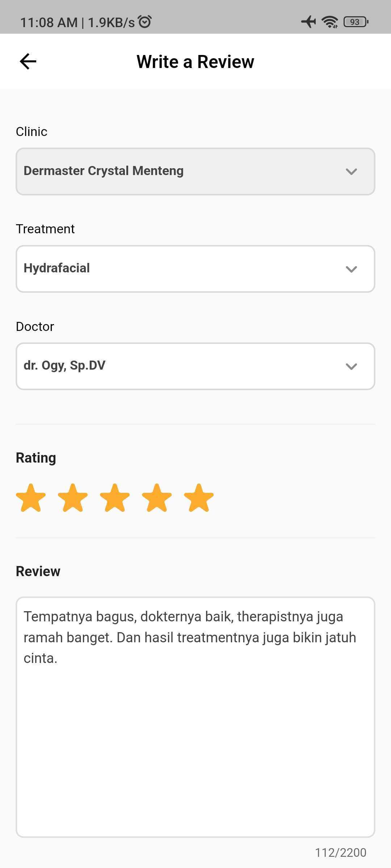Expand the chevron in the Doctor field
The height and width of the screenshot is (868, 391).
click(x=351, y=366)
